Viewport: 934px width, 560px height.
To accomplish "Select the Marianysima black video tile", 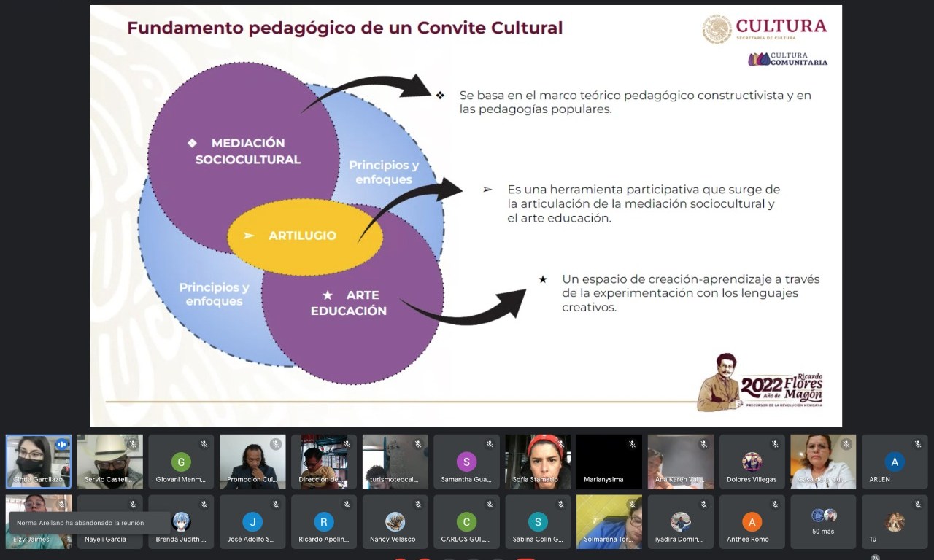I will [x=609, y=461].
